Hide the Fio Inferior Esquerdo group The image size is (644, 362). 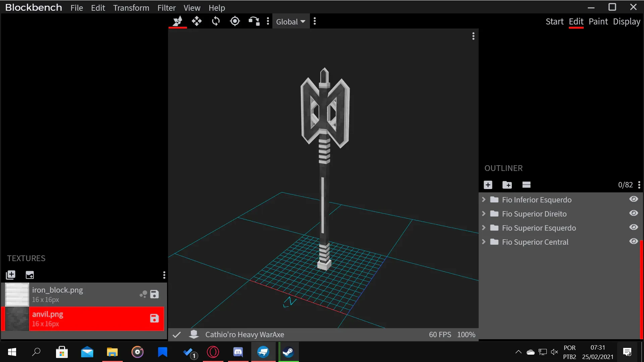tap(634, 199)
